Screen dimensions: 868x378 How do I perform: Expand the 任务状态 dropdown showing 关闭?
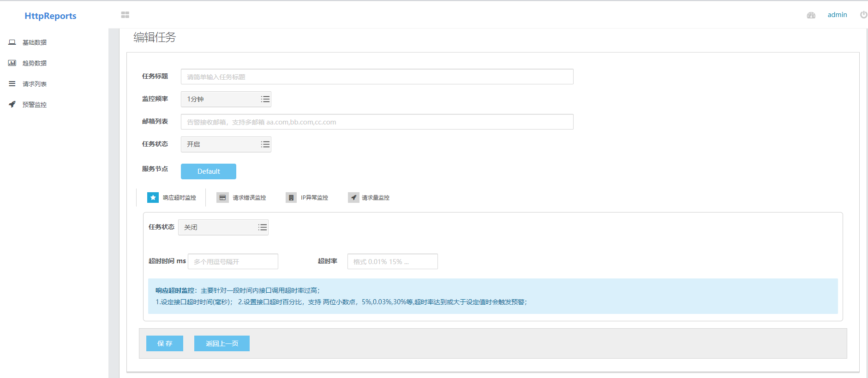pyautogui.click(x=223, y=227)
